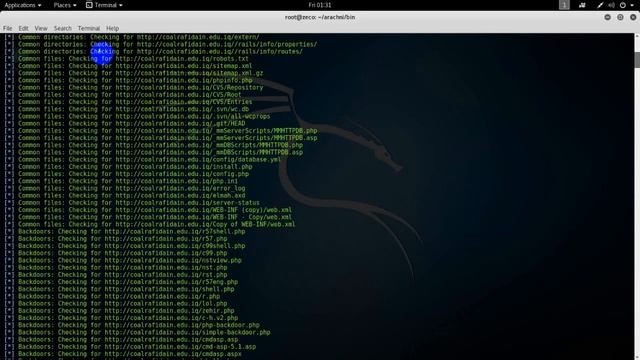Click the screen recorder tray icon
640x360 pixels.
(582, 5)
